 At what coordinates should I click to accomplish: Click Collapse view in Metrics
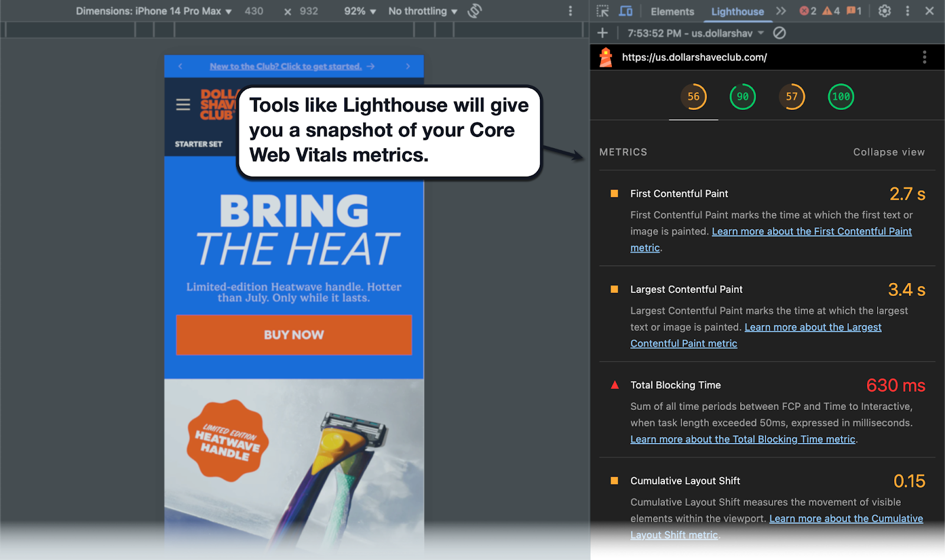pos(889,152)
